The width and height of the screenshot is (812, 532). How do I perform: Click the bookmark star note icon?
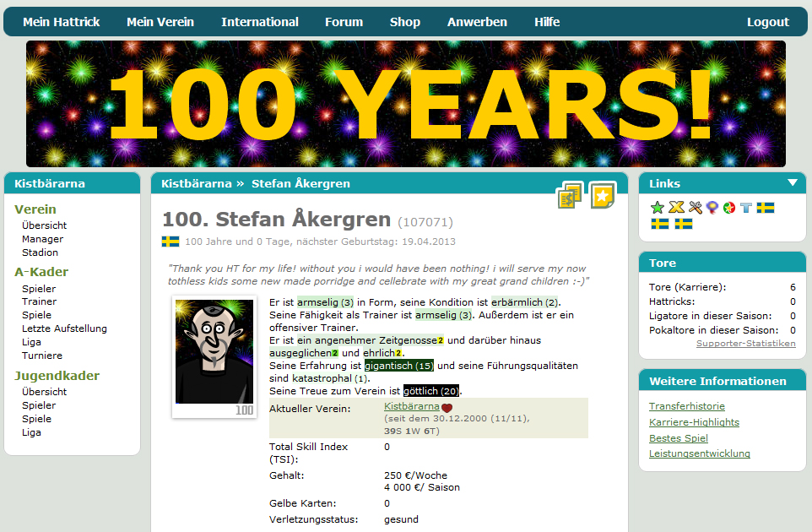(x=603, y=196)
